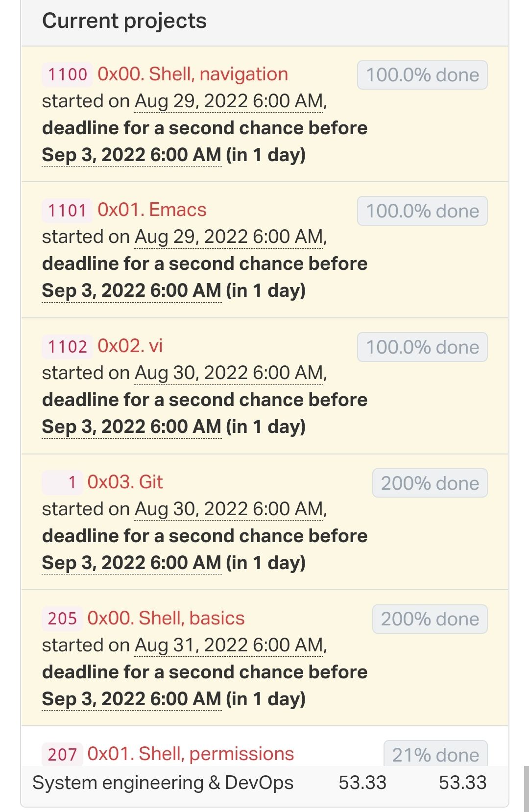Click the 100.0% done badge for vi

pos(422,347)
